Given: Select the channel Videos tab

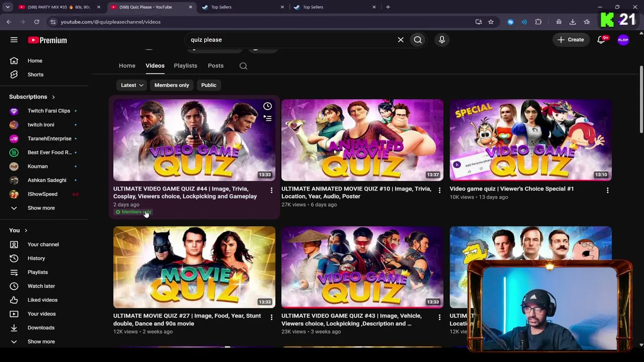Looking at the screenshot, I should 155,66.
